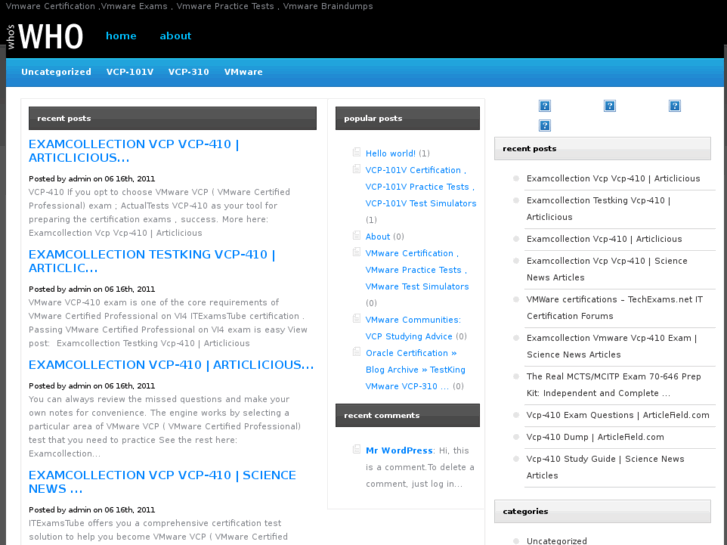Open VCP-101V Certification popular post link

coord(421,187)
